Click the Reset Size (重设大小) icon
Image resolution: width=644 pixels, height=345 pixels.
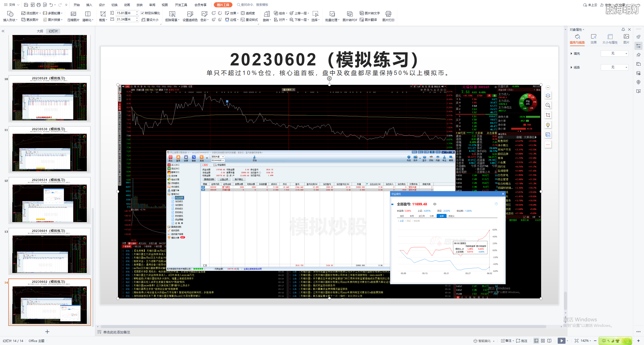[x=150, y=20]
